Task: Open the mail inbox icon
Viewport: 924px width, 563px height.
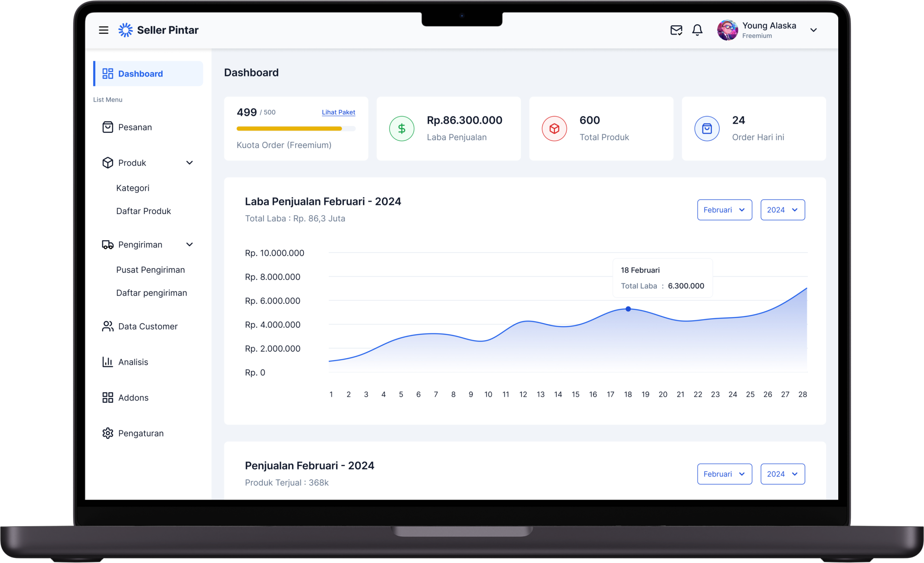Action: pyautogui.click(x=676, y=30)
